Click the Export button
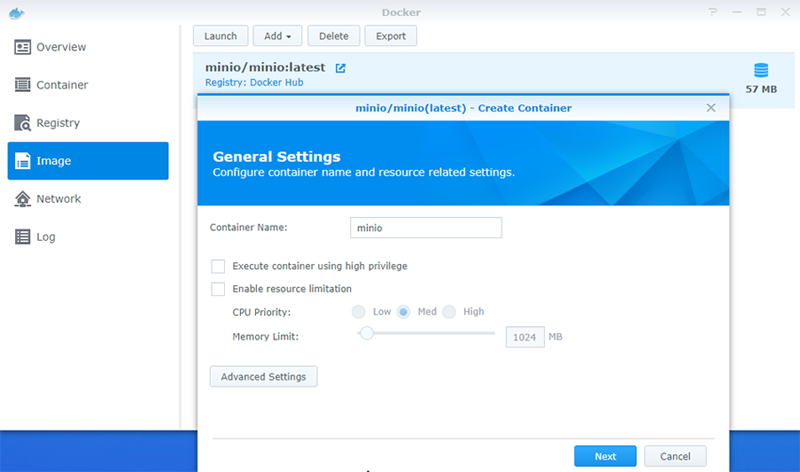Viewport: 800px width, 472px height. (391, 36)
